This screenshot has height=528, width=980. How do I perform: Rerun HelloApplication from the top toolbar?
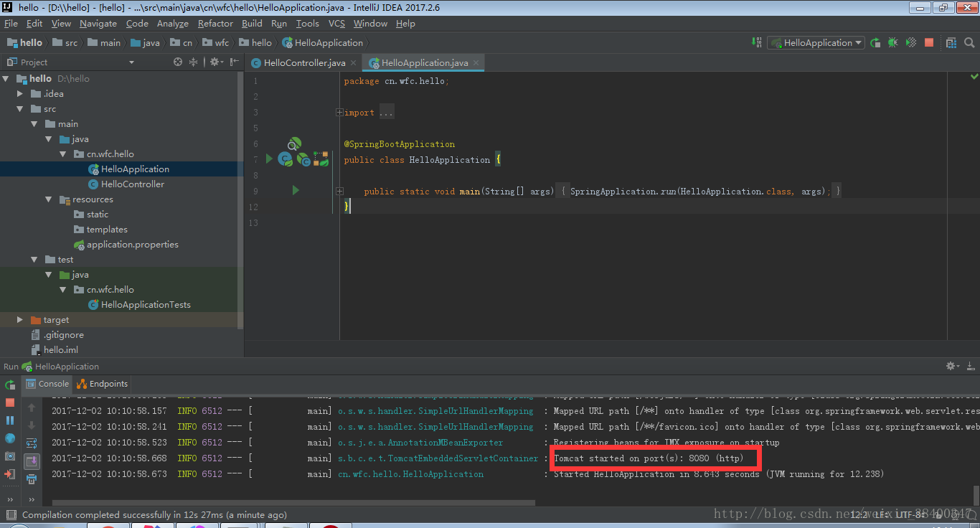click(x=875, y=43)
